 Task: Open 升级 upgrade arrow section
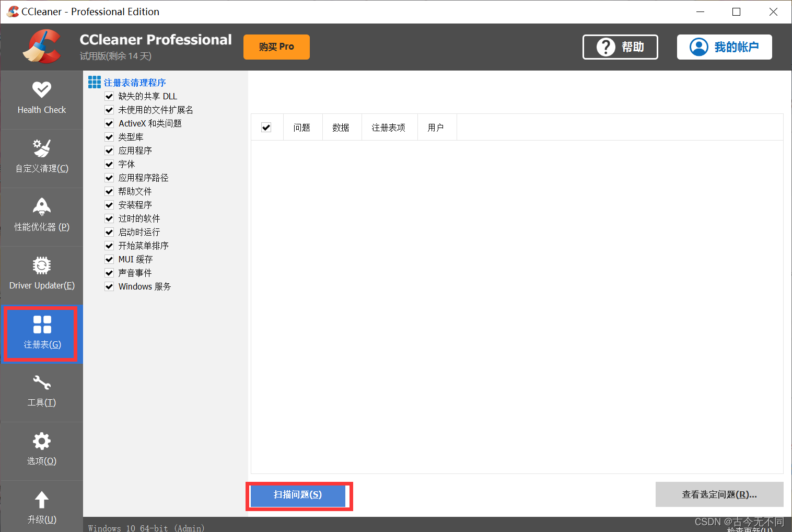click(x=42, y=507)
